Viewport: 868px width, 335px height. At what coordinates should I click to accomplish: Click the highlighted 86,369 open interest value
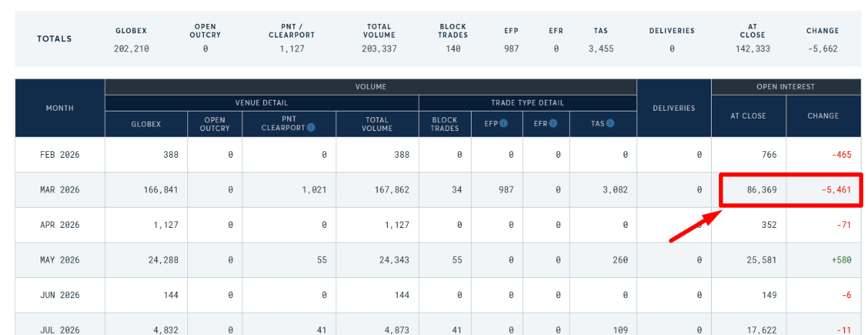pos(762,190)
